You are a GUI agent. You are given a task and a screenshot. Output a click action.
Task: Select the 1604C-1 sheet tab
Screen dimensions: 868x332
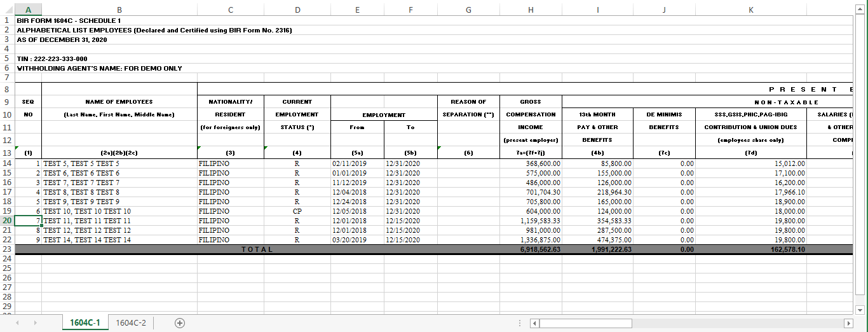click(85, 323)
